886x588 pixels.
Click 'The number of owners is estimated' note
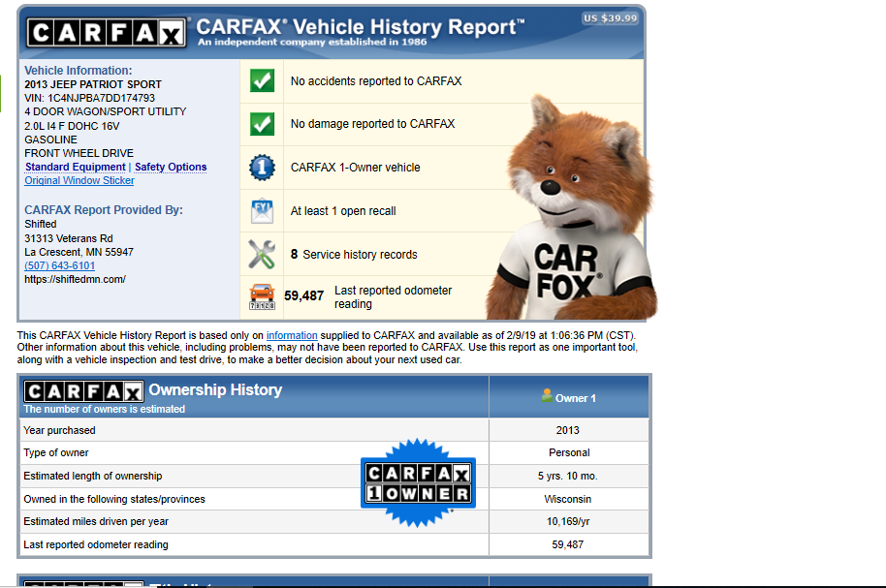pyautogui.click(x=104, y=409)
